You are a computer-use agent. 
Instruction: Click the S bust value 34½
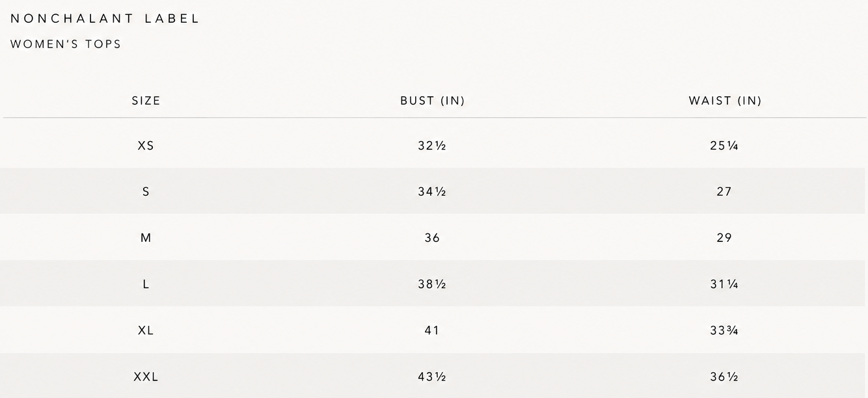click(432, 191)
